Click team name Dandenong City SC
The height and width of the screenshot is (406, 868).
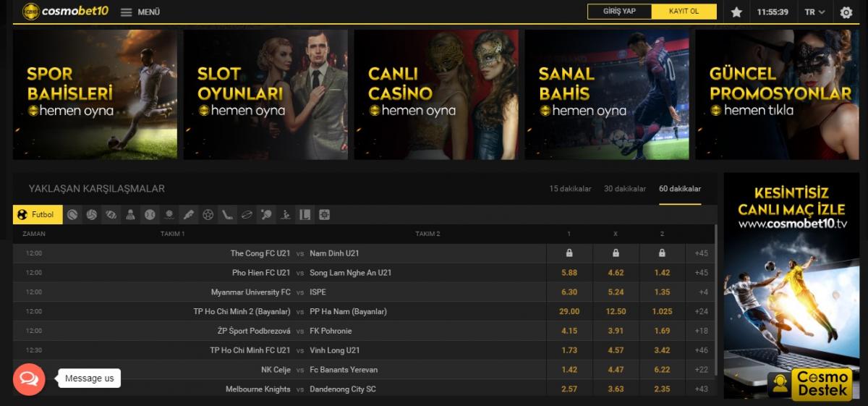point(343,389)
